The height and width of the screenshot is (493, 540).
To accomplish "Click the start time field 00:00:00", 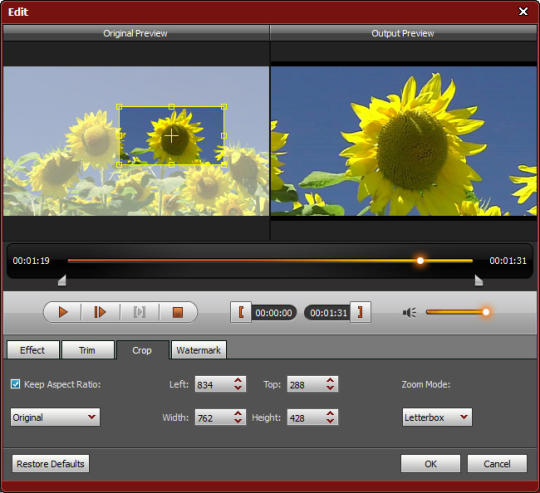I will coord(274,313).
